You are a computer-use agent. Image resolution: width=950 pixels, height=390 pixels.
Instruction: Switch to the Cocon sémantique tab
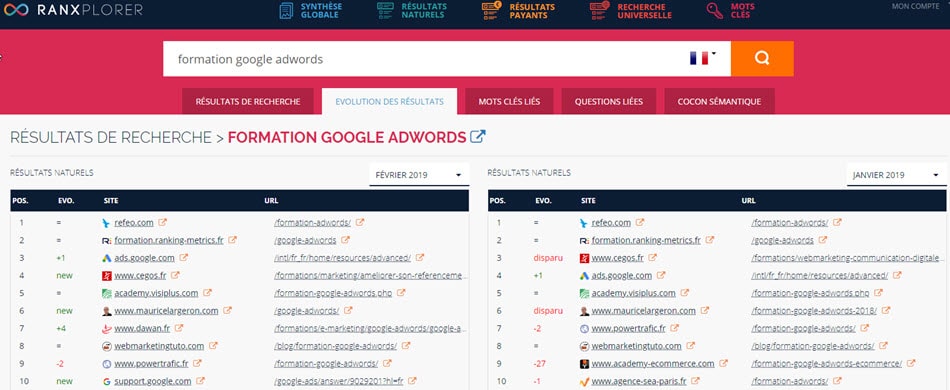[719, 102]
